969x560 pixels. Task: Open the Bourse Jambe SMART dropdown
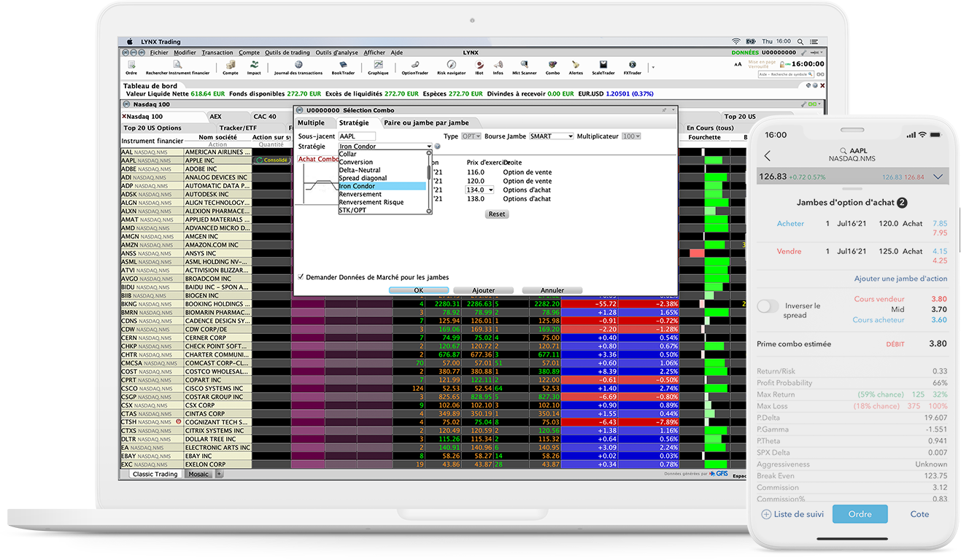tap(552, 136)
